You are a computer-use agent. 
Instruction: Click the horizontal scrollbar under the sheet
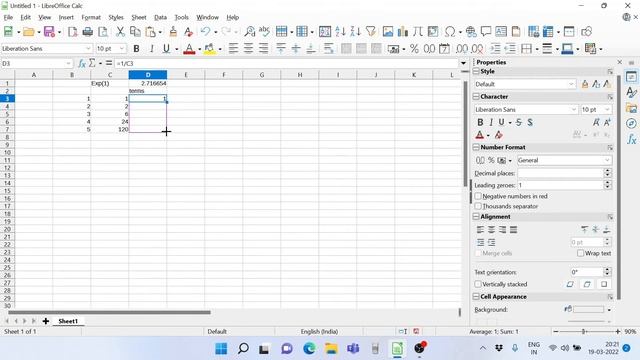[x=109, y=312]
